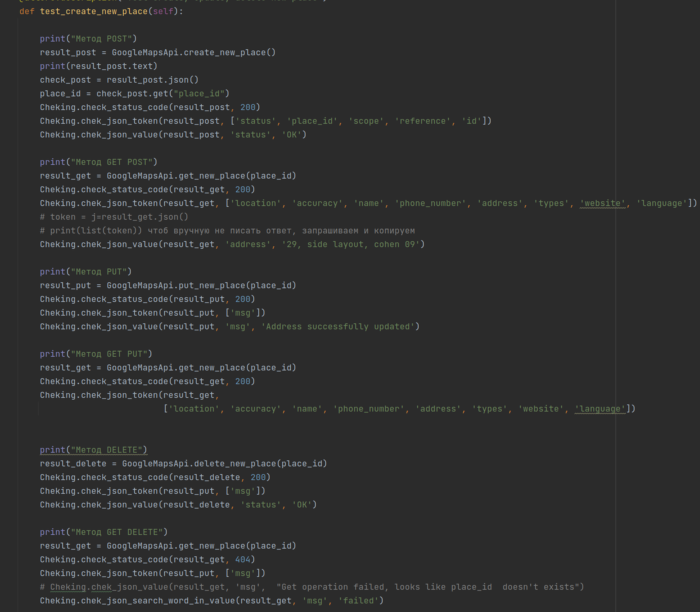Click the '29, side layout, cohen 09' string
This screenshot has height=612, width=700.
pos(353,244)
